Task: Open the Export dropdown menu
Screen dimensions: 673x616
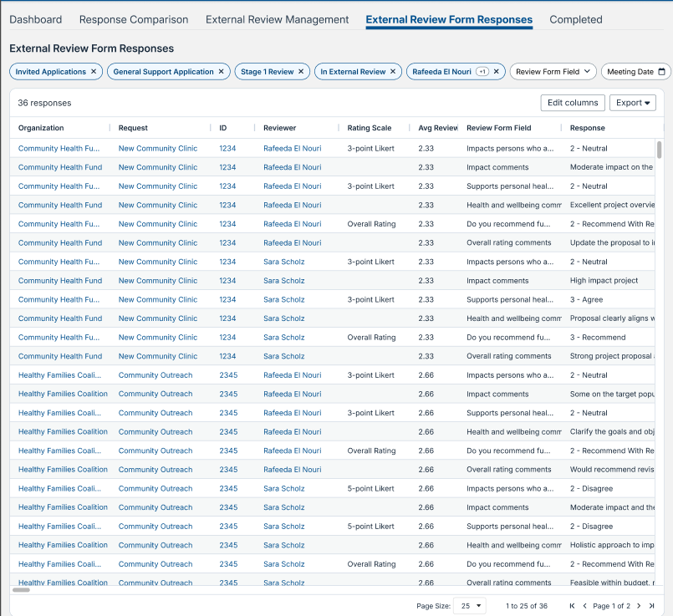Action: pyautogui.click(x=633, y=103)
